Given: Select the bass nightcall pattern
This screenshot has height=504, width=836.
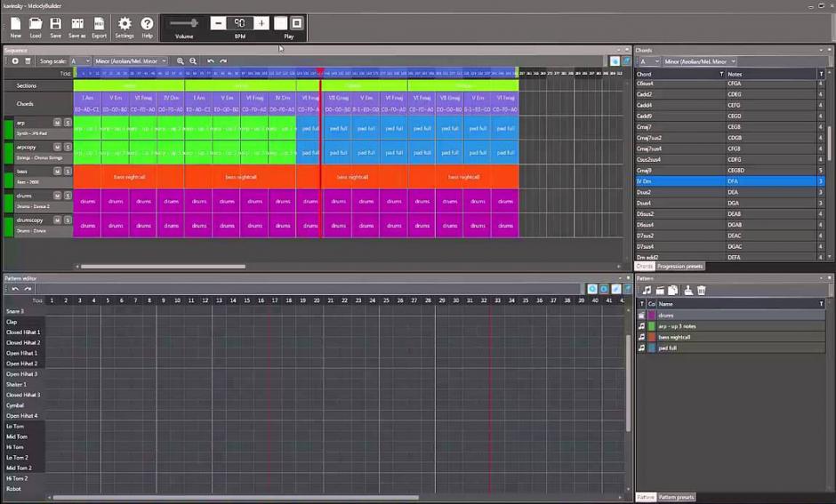Looking at the screenshot, I should 731,337.
